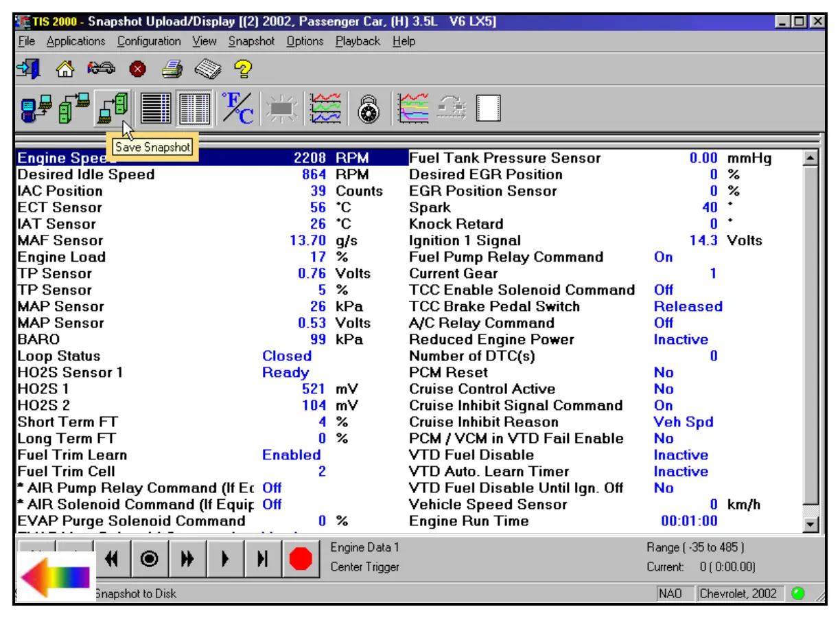Screen dimensions: 840x618
Task: Click the padlock lock-parameters icon
Action: pyautogui.click(x=369, y=108)
